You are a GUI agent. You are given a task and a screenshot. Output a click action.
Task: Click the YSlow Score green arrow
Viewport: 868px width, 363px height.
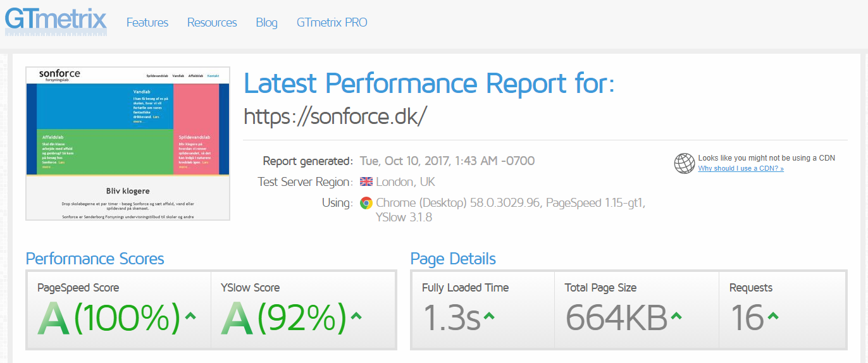(356, 316)
